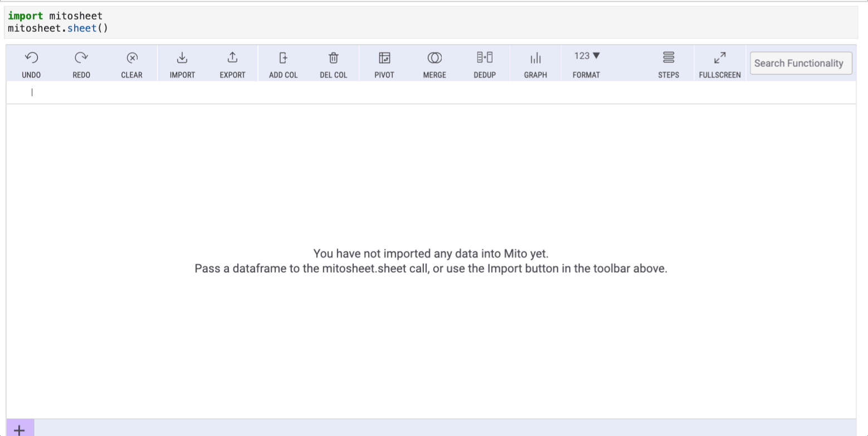868x436 pixels.
Task: Select the Add Col icon
Action: [x=283, y=57]
